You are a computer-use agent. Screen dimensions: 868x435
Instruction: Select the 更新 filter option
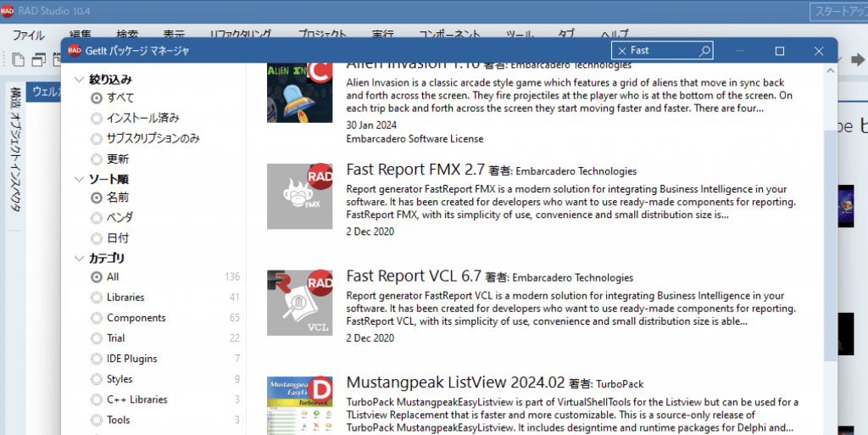97,159
